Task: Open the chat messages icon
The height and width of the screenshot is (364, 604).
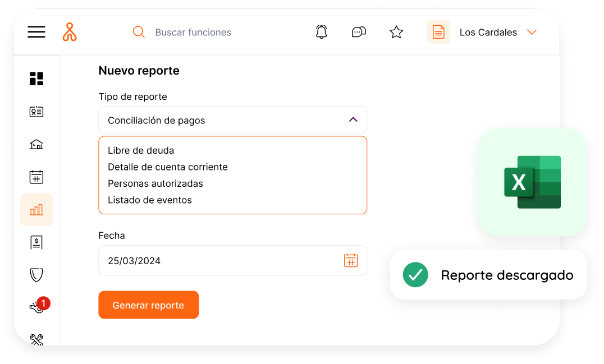Action: [x=359, y=32]
